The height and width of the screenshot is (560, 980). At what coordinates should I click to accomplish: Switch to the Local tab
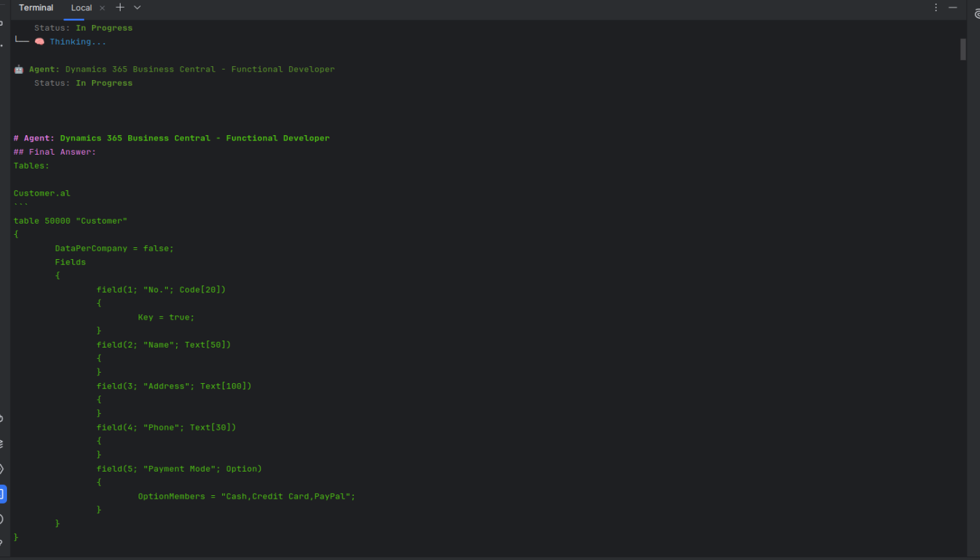click(81, 8)
